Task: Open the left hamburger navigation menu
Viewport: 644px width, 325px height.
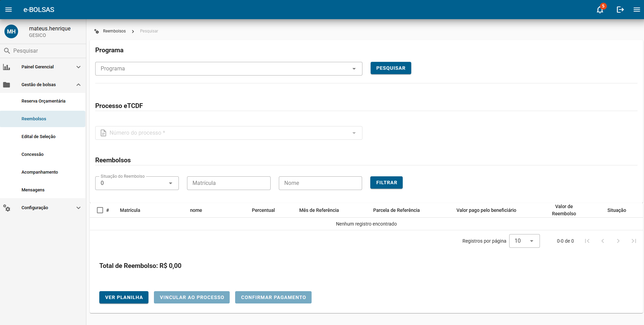Action: pos(9,10)
